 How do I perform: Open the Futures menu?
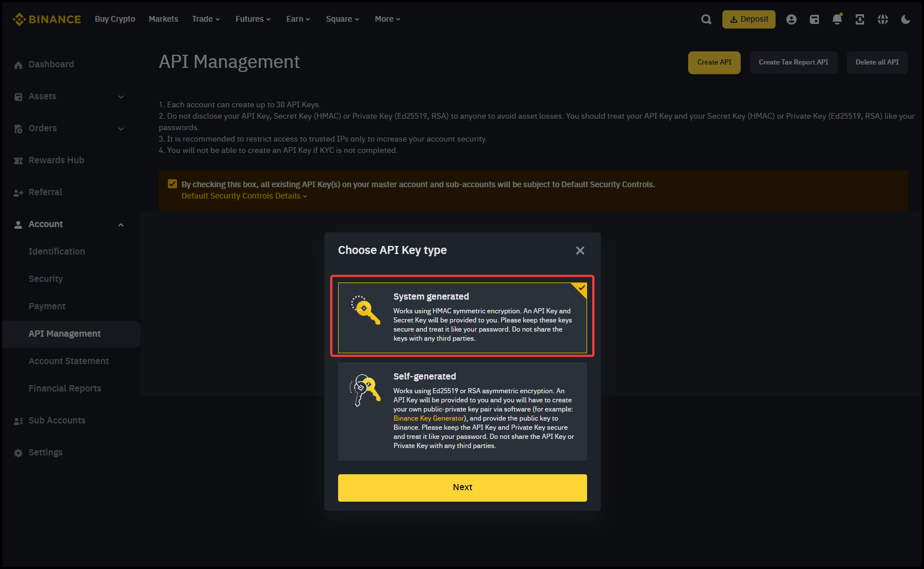pyautogui.click(x=253, y=19)
